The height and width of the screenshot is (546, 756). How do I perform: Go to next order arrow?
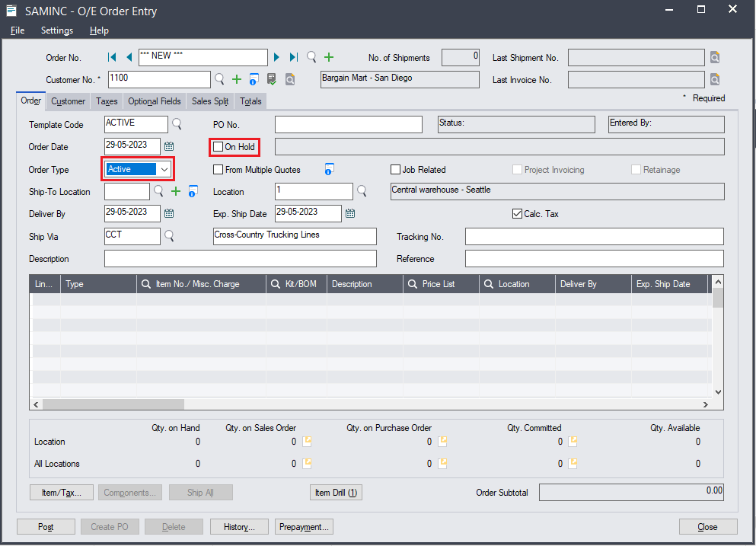[276, 57]
